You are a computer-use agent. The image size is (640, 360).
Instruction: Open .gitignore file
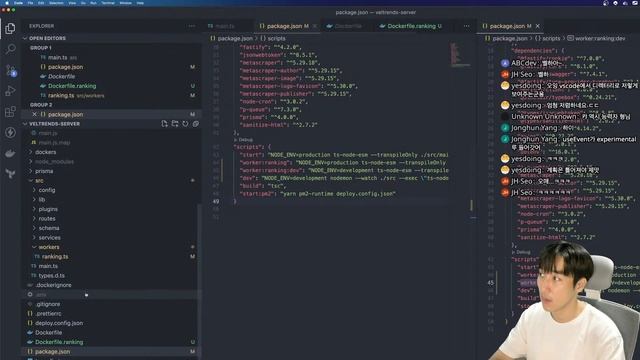coord(48,304)
